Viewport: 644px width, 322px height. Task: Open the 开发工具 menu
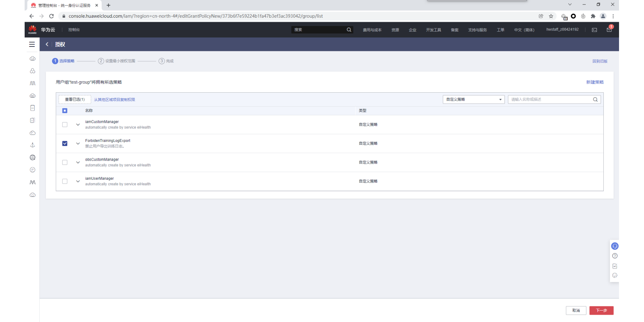(x=434, y=30)
